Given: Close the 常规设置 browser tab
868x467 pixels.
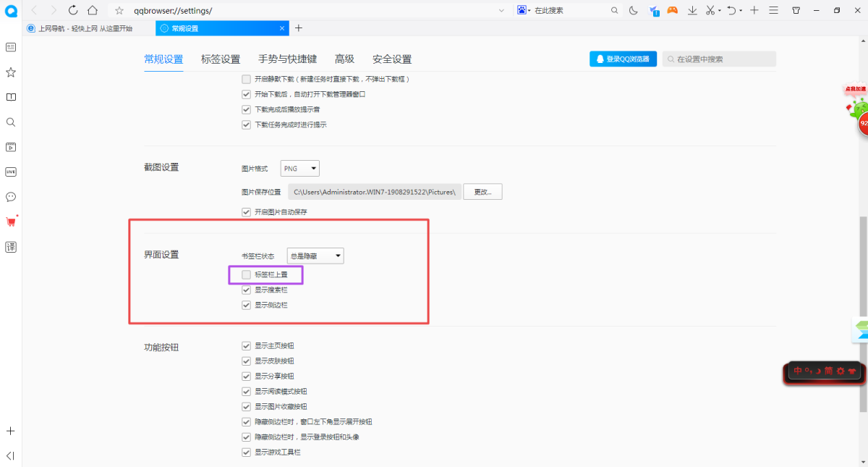Looking at the screenshot, I should point(282,28).
